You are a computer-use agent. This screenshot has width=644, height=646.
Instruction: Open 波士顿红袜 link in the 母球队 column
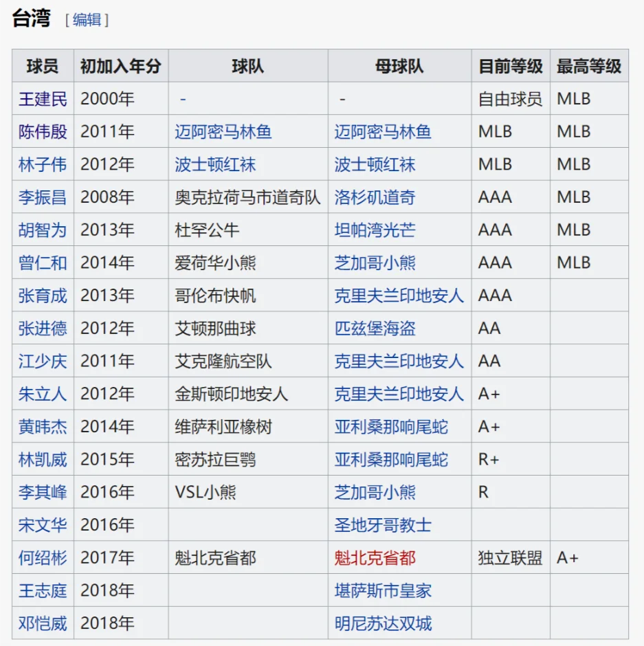click(x=375, y=164)
